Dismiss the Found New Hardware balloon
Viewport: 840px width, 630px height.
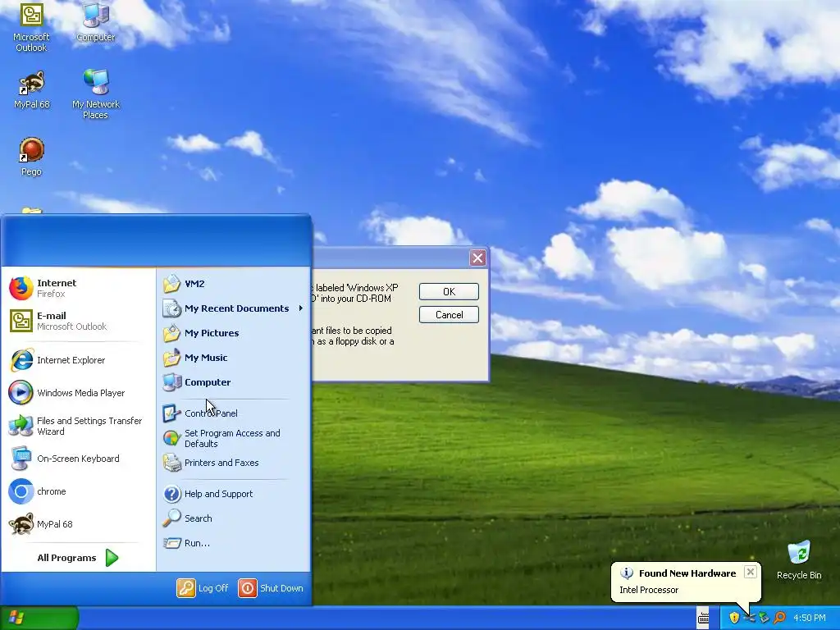tap(751, 572)
